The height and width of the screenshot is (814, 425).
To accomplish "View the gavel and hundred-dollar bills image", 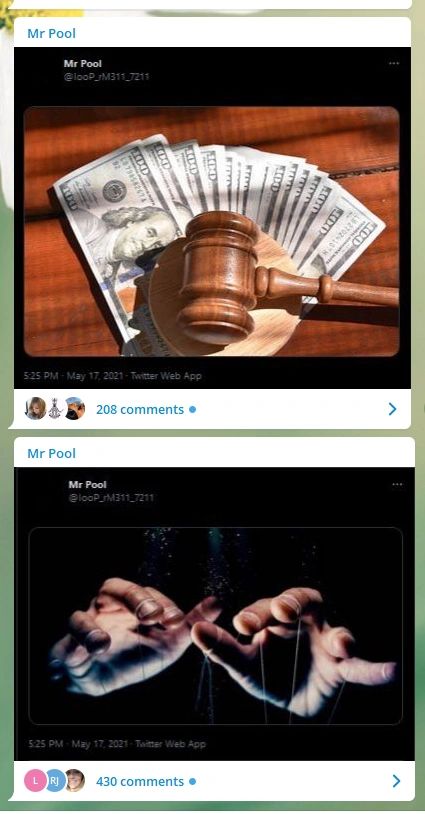I will pos(212,232).
